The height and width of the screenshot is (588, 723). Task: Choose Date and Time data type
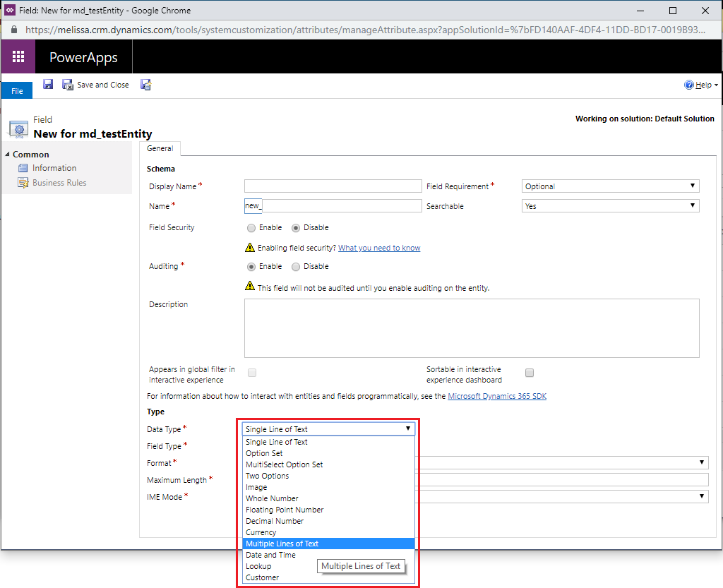point(329,555)
